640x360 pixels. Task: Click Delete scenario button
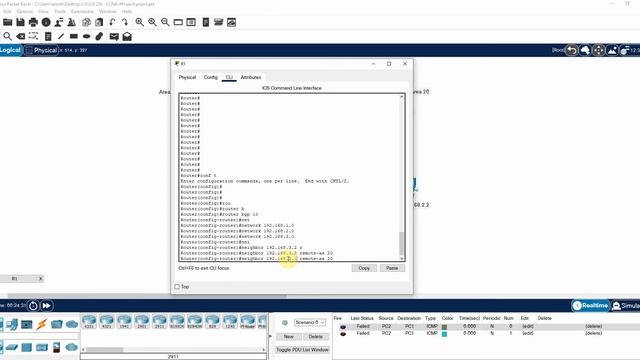pyautogui.click(x=316, y=337)
